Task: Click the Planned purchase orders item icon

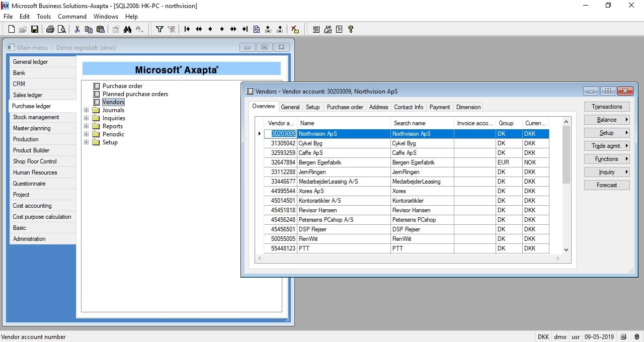Action: tap(97, 94)
